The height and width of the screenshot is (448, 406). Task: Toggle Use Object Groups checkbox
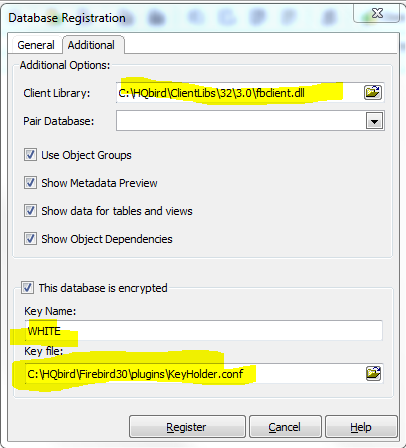tap(30, 155)
